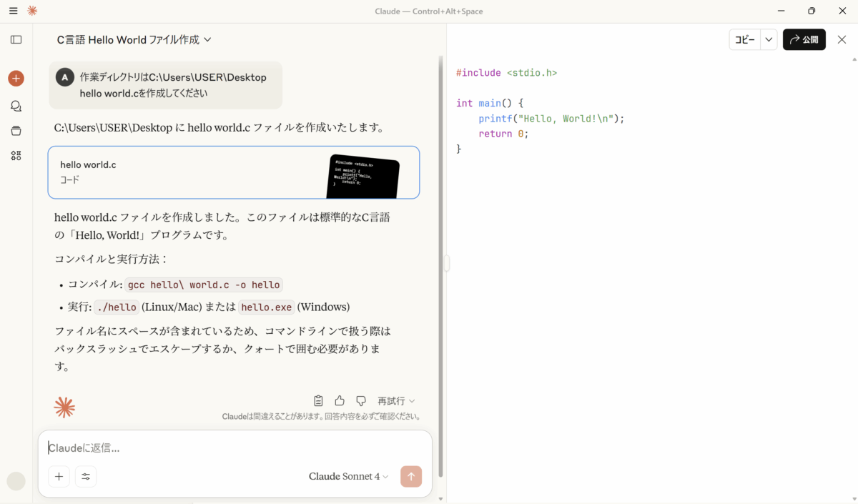Toggle the left sidebar panel icon
This screenshot has height=504, width=858.
click(16, 40)
